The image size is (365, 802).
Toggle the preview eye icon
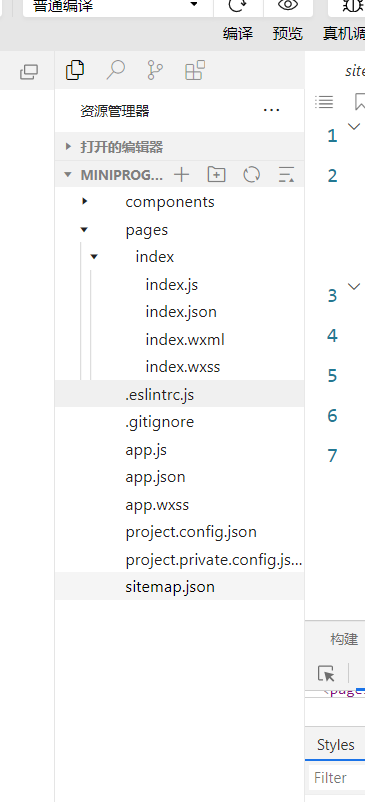(x=288, y=5)
